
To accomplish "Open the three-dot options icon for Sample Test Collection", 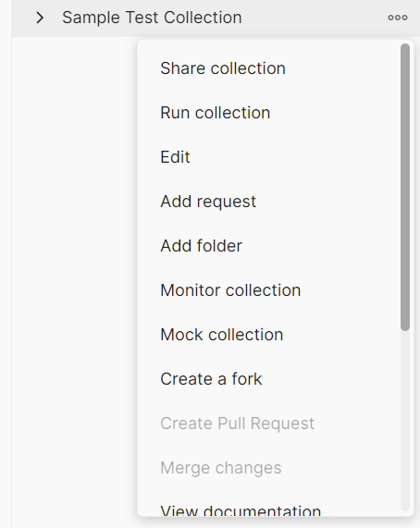I will (x=398, y=18).
